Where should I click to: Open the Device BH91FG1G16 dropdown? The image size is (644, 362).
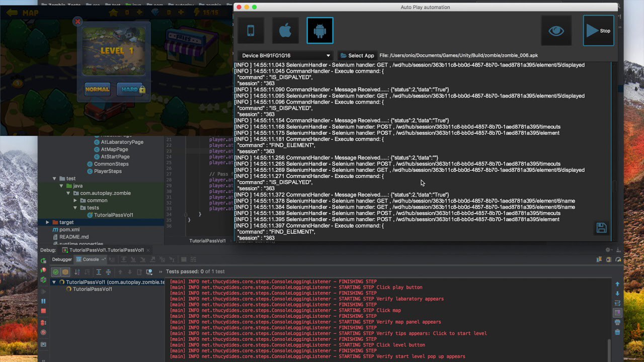[286, 55]
